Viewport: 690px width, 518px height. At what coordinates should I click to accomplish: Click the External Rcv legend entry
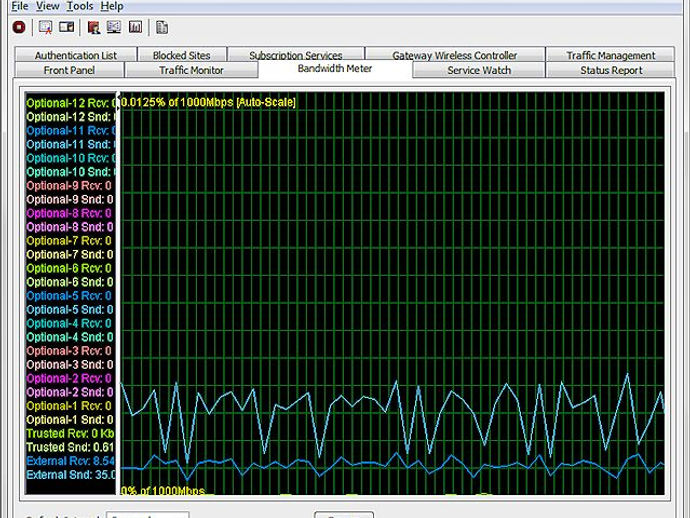[70, 461]
